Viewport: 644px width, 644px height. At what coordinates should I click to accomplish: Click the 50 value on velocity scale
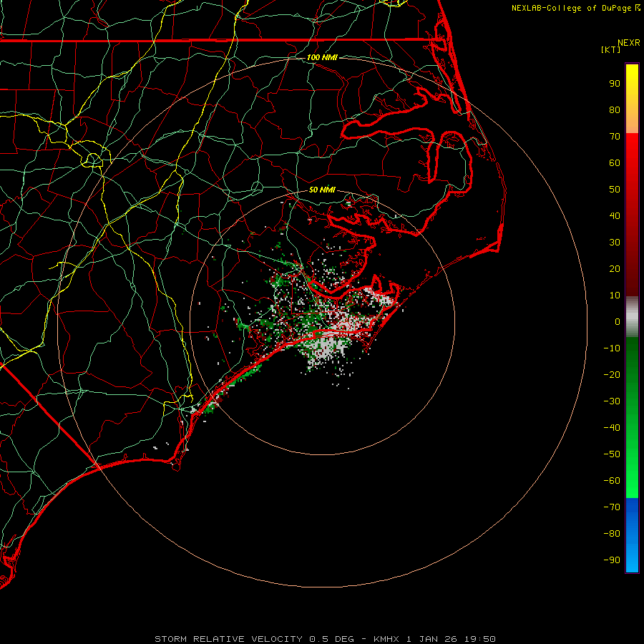coord(615,190)
